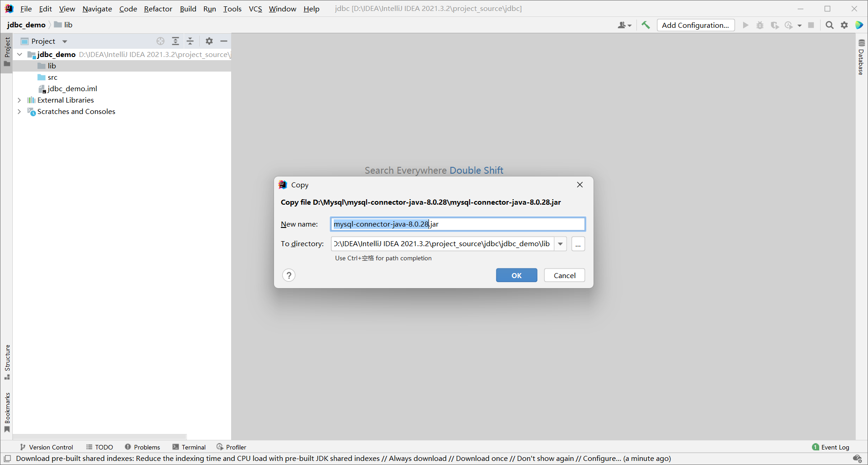The image size is (868, 465).
Task: Open Search Everywhere magnifier icon
Action: [830, 25]
